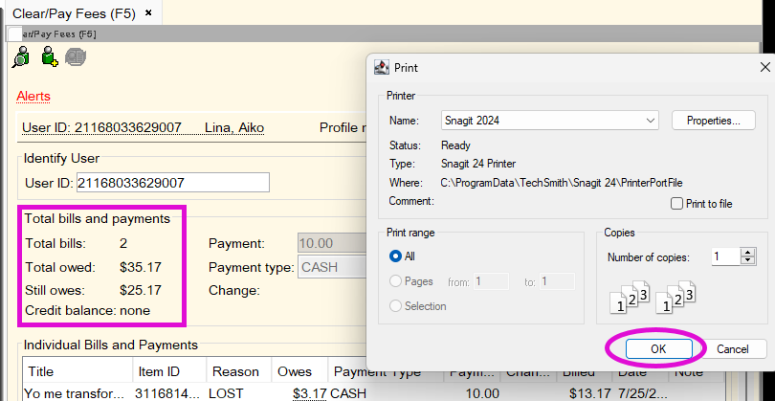Increase the number of copies

(x=748, y=253)
